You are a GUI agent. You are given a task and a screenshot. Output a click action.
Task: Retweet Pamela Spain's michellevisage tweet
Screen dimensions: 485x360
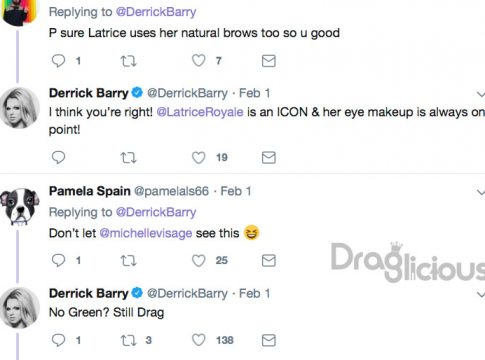tap(128, 261)
